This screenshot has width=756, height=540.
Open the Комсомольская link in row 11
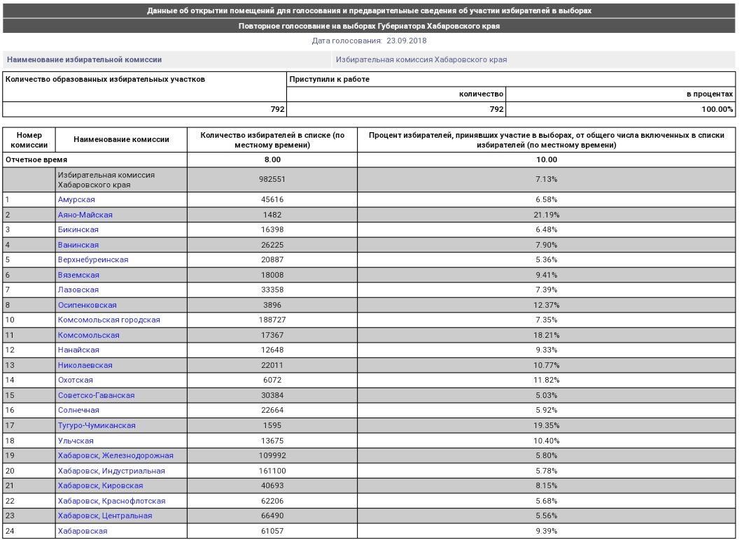(89, 335)
